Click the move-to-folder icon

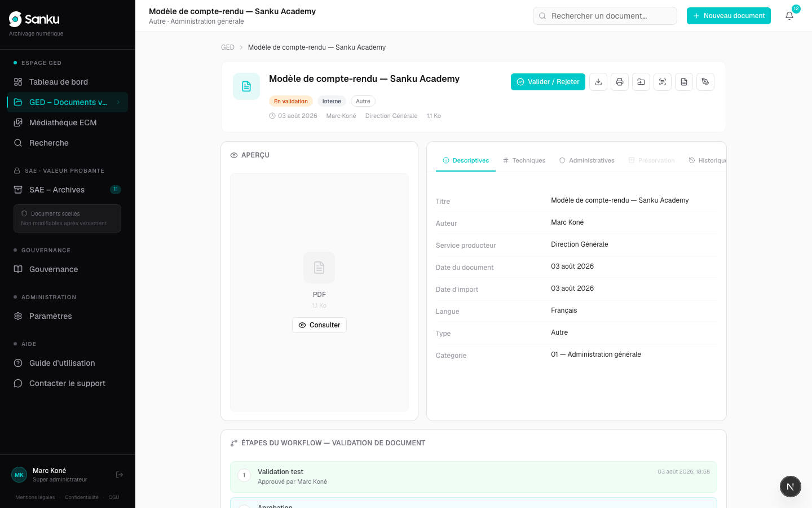pyautogui.click(x=641, y=82)
